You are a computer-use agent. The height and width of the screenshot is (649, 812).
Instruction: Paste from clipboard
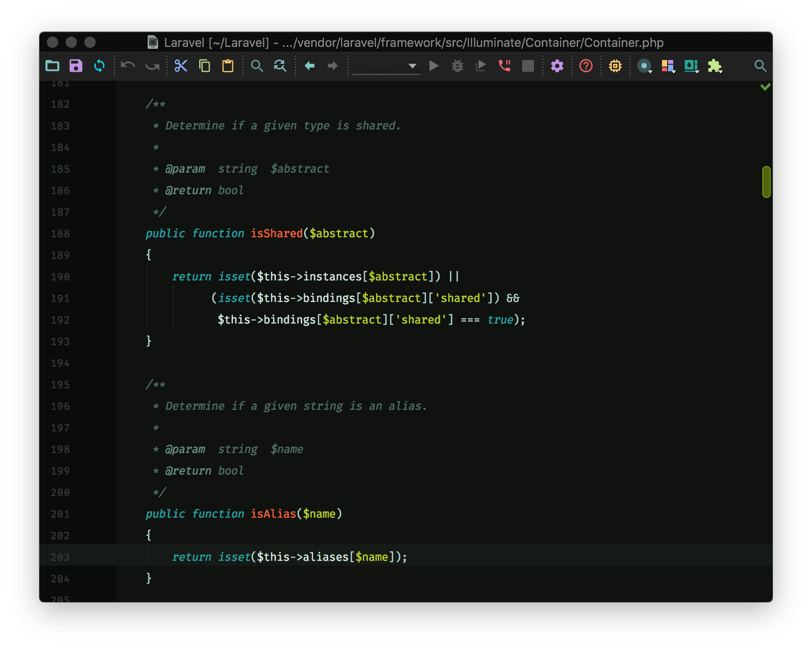tap(228, 66)
